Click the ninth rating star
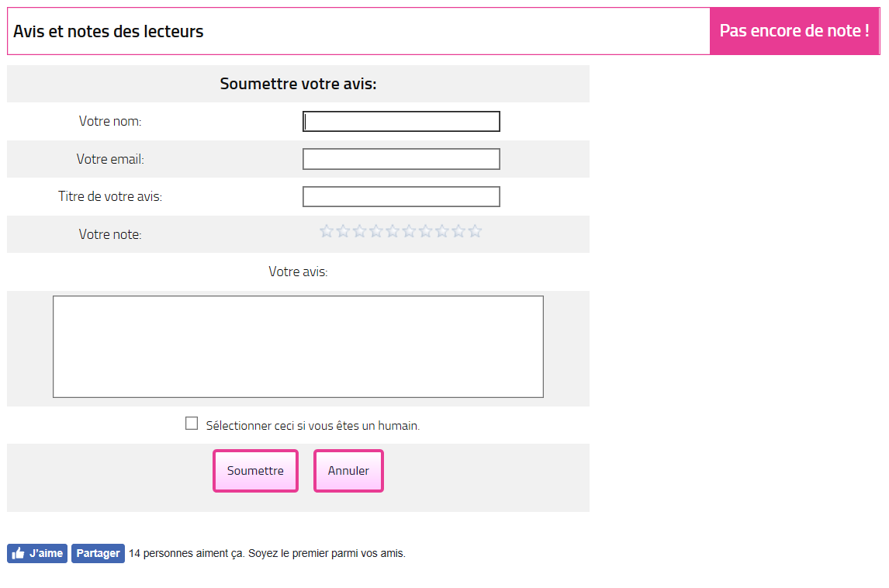Viewport: 889px width, 588px height. 458,231
